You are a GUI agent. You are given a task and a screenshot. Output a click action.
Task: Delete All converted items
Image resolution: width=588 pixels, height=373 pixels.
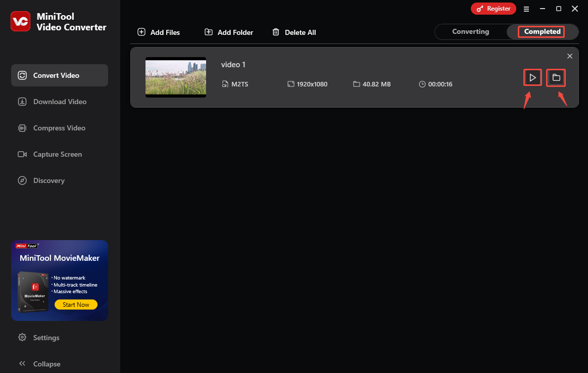pos(295,32)
